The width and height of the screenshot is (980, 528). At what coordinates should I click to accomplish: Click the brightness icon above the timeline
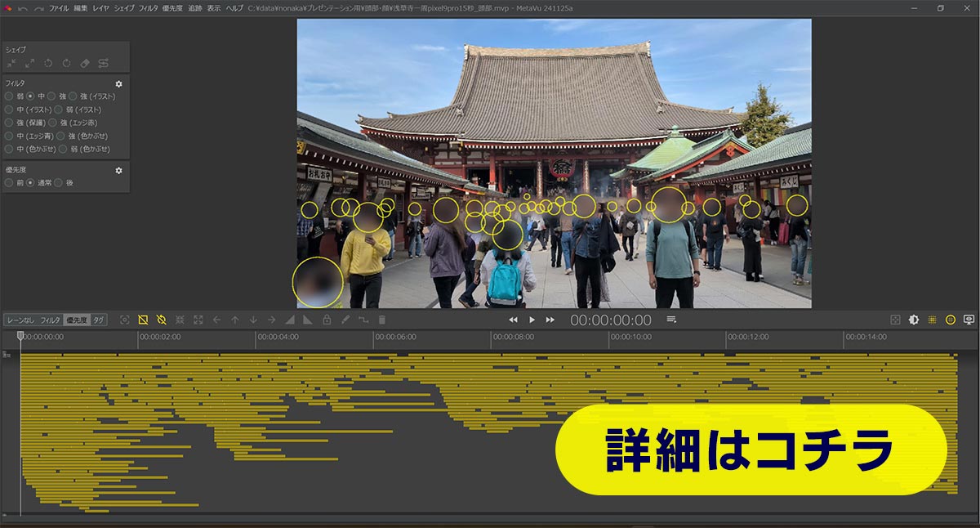[913, 320]
